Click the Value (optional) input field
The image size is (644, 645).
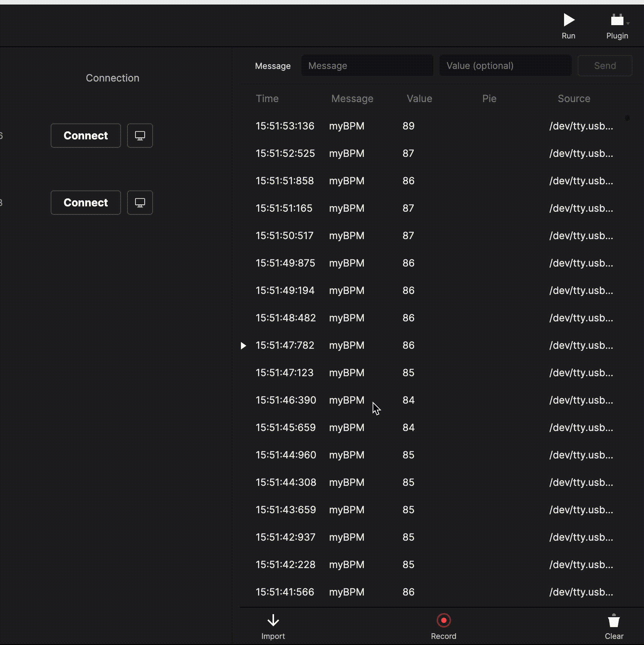[505, 65]
